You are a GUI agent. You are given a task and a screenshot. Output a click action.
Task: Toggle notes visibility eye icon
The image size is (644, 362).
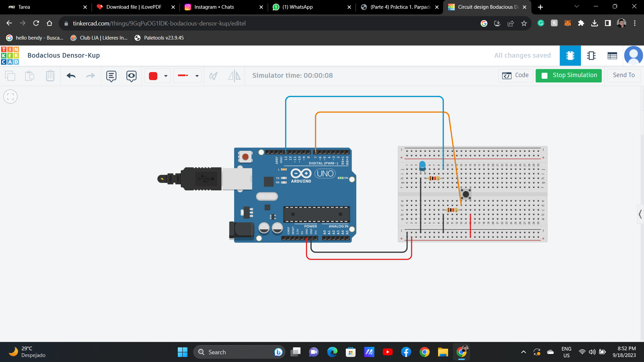pos(131,76)
